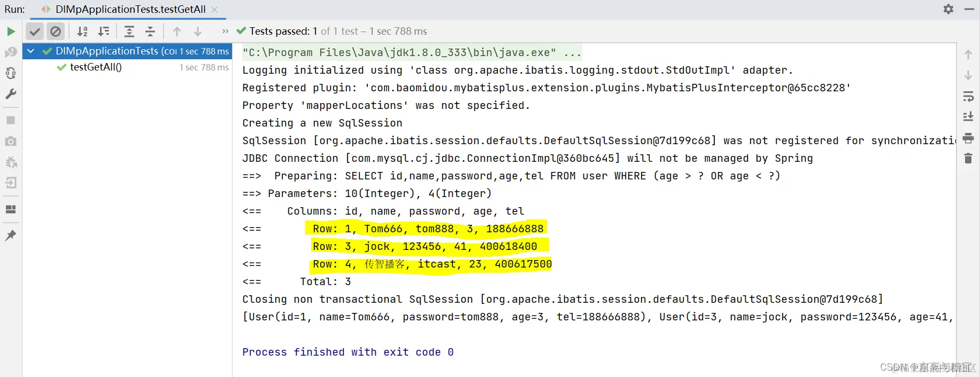This screenshot has width=980, height=377.
Task: Click the 'Row: 1, Tom666' output line
Action: click(393, 229)
